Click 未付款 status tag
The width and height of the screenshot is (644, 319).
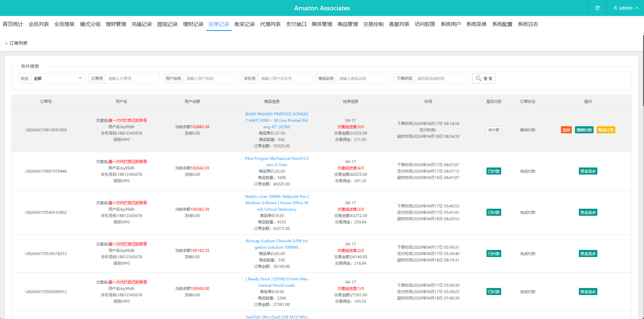click(x=494, y=130)
